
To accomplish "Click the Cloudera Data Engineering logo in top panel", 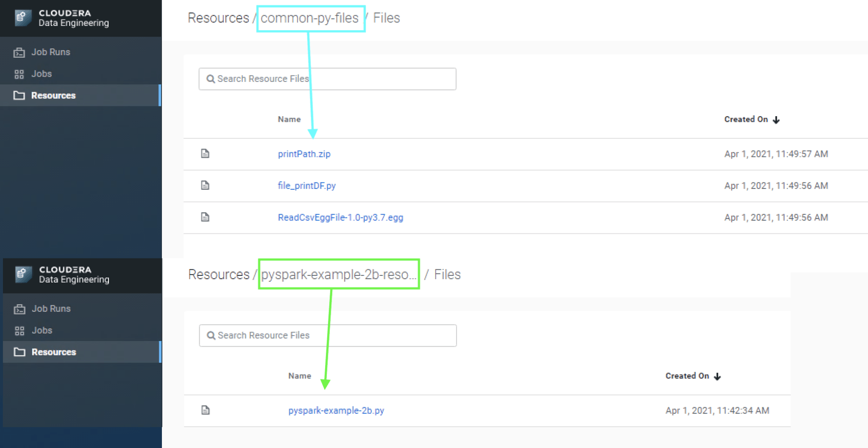I will [22, 18].
